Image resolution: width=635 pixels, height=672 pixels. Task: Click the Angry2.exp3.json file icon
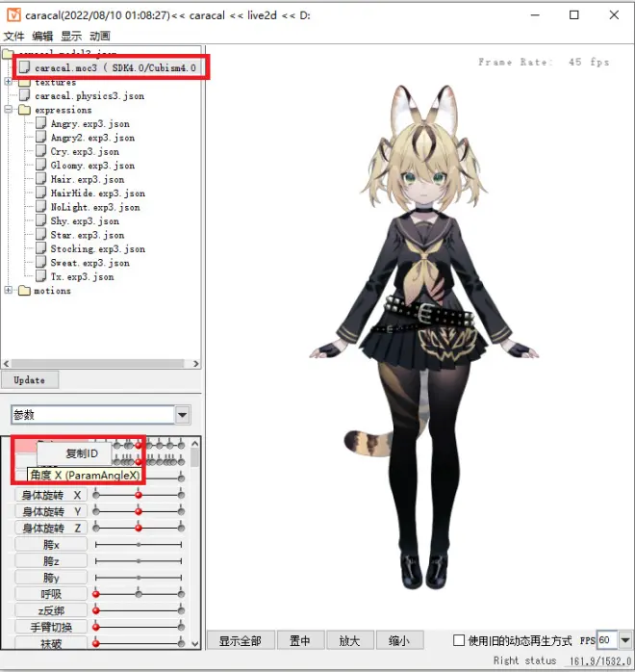click(40, 137)
